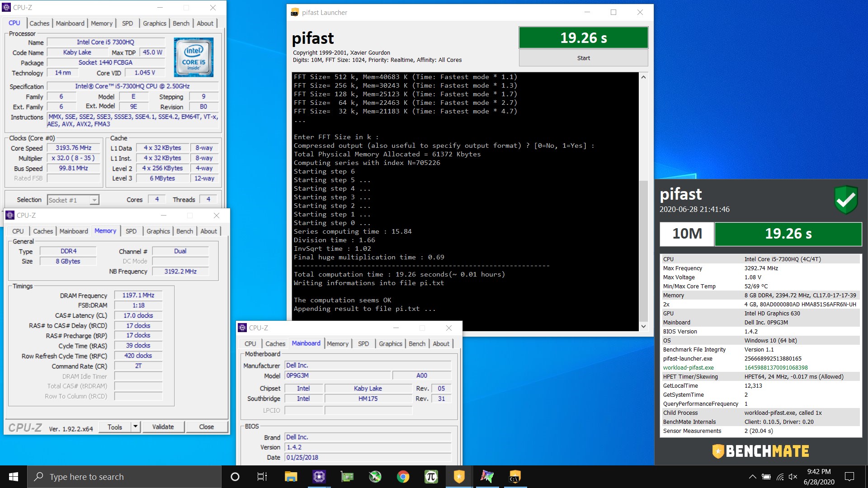Open Action Center notifications

(x=849, y=477)
